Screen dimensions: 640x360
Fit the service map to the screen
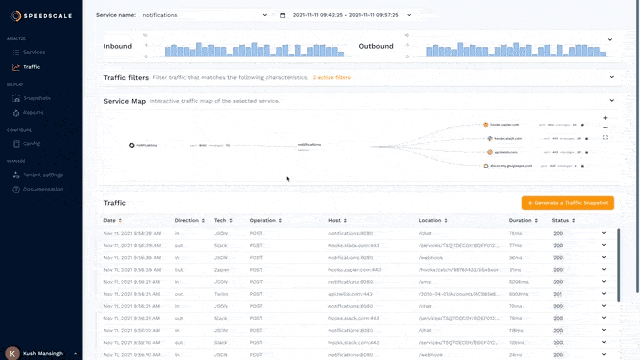(605, 138)
